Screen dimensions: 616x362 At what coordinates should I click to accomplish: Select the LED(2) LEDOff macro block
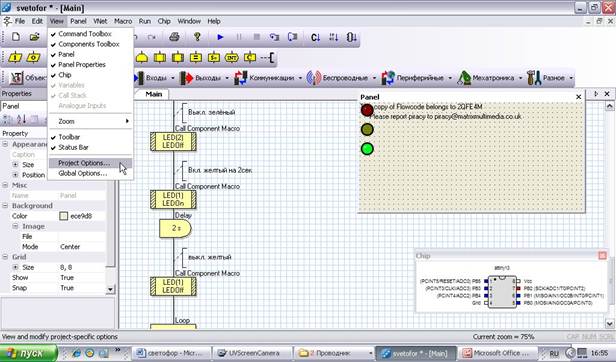tap(173, 141)
